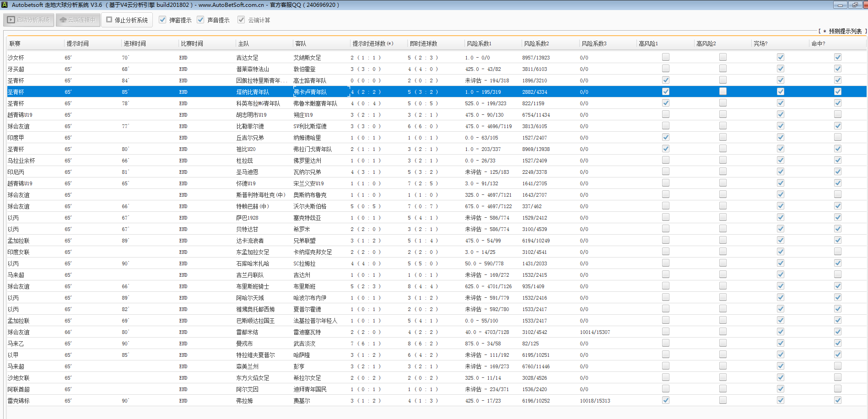Click the 进球时间 column header
This screenshot has width=868, height=419.
pos(135,43)
